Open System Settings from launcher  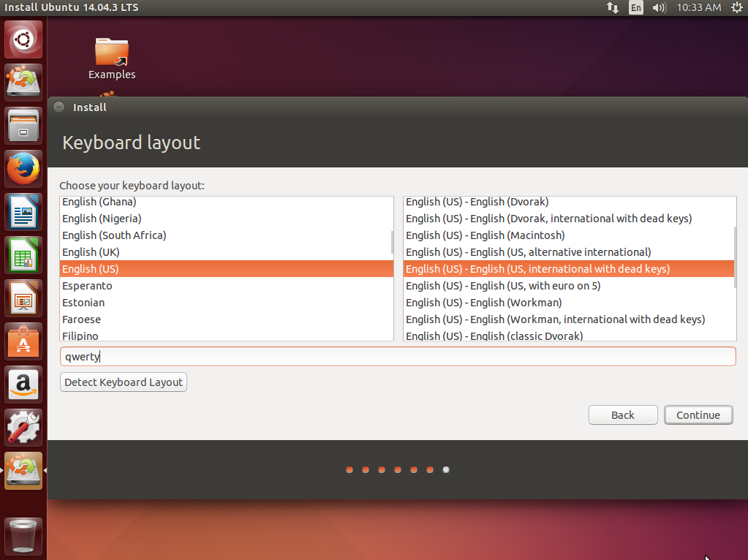coord(23,428)
